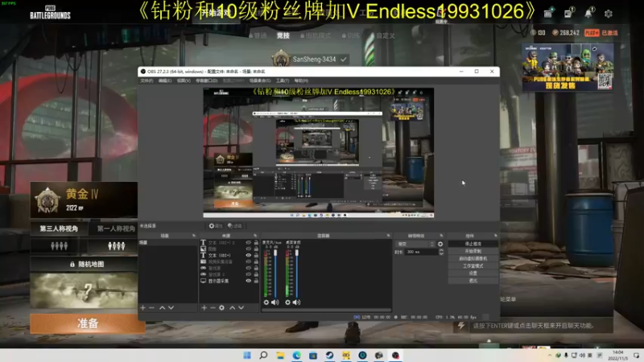Open source properties gear in the sources toolbar
Viewport: 644px width, 362px height.
pos(222,307)
